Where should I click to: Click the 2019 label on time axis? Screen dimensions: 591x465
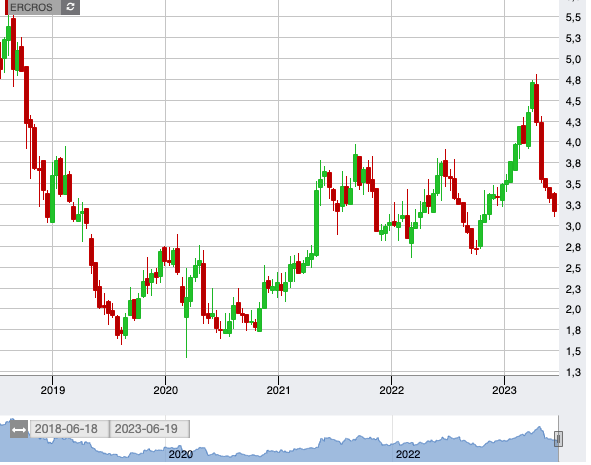pos(52,390)
